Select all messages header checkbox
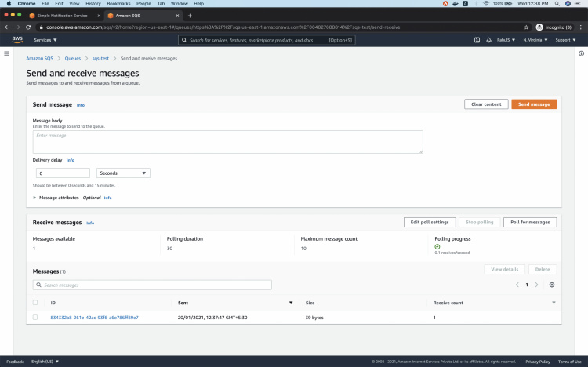588x367 pixels. (x=35, y=302)
